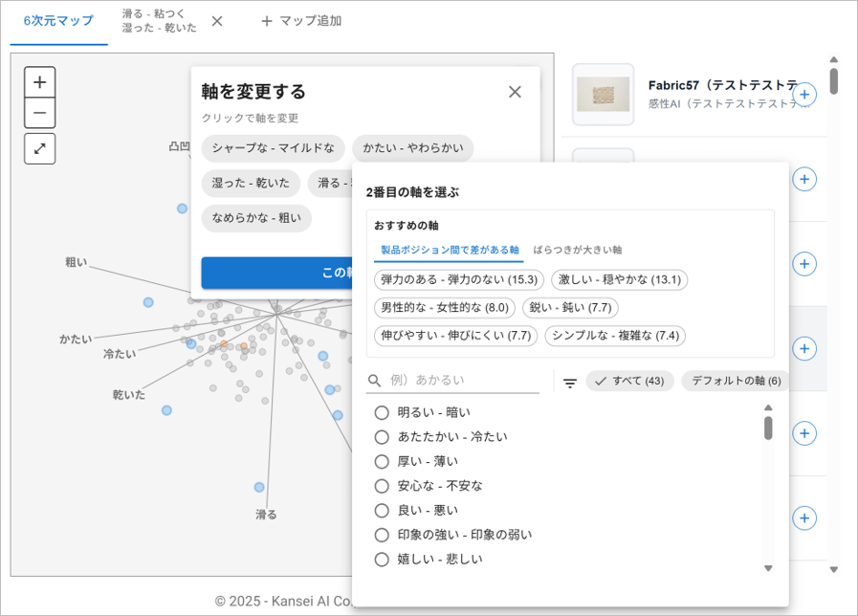The height and width of the screenshot is (616, 858).
Task: Zoom in on the map with plus button
Action: tap(39, 82)
